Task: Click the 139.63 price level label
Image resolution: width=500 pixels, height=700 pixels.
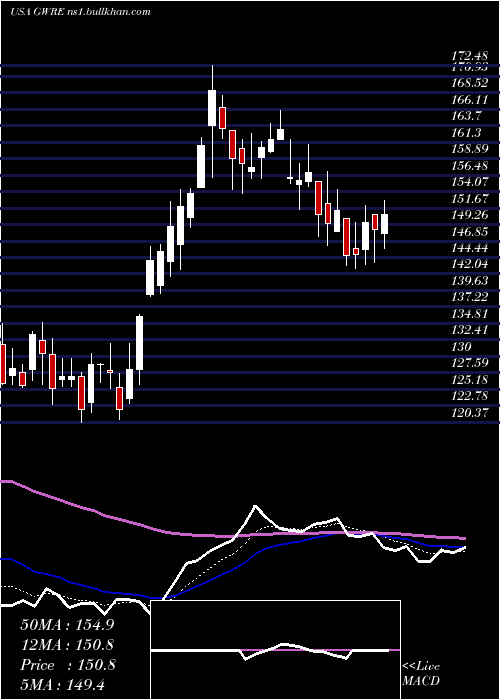Action: point(470,281)
